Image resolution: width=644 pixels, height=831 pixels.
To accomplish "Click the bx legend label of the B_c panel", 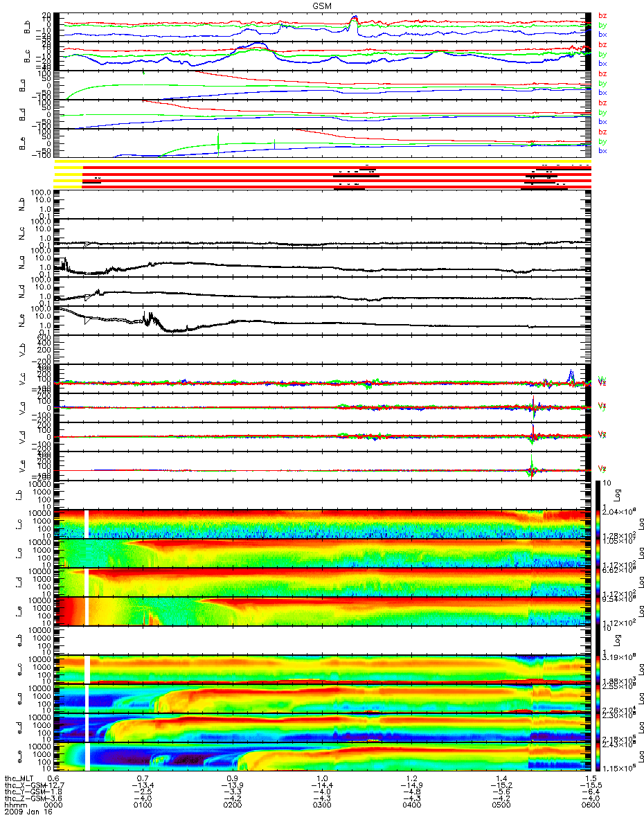I will click(x=602, y=64).
